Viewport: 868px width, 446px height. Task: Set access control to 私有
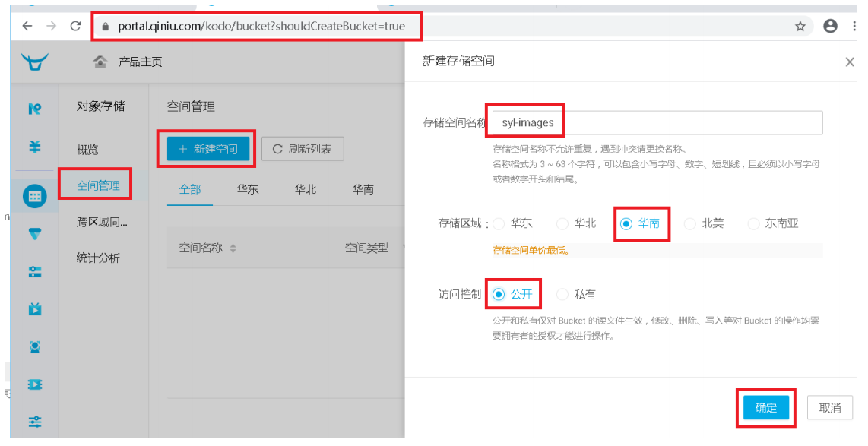point(562,294)
